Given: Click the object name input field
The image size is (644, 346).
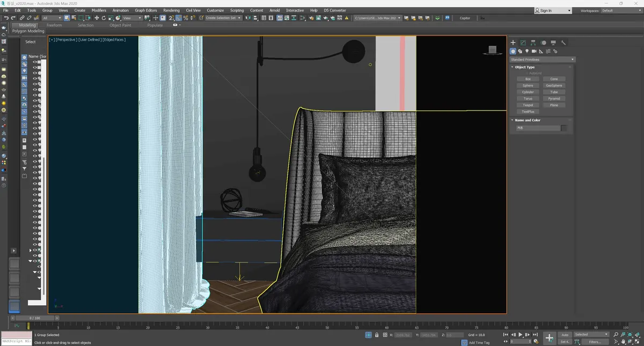Looking at the screenshot, I should [x=538, y=128].
